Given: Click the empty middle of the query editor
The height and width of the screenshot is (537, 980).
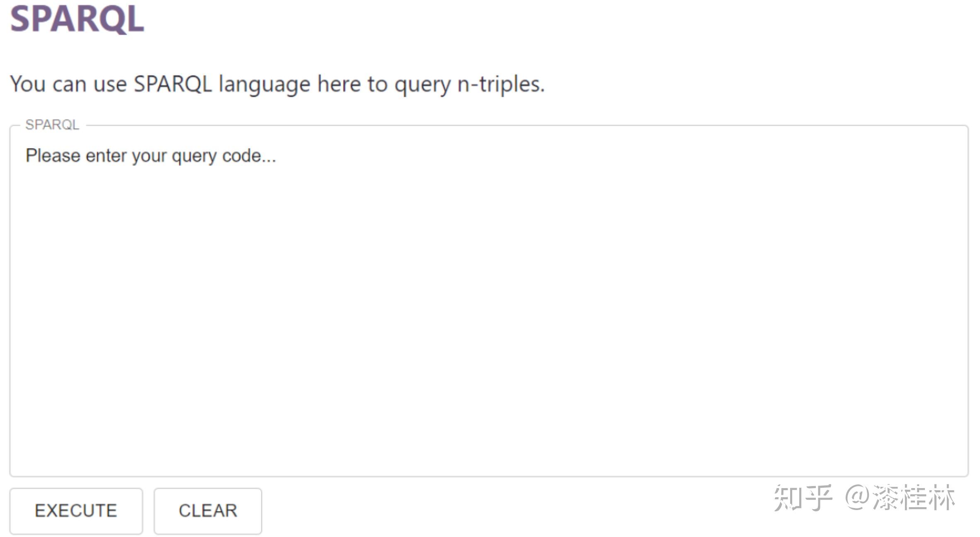Looking at the screenshot, I should (488, 315).
